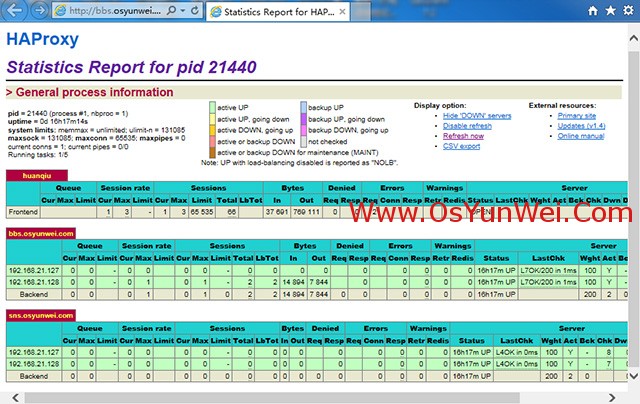640x404 pixels.
Task: Click the search magnifier in address bar
Action: 172,10
